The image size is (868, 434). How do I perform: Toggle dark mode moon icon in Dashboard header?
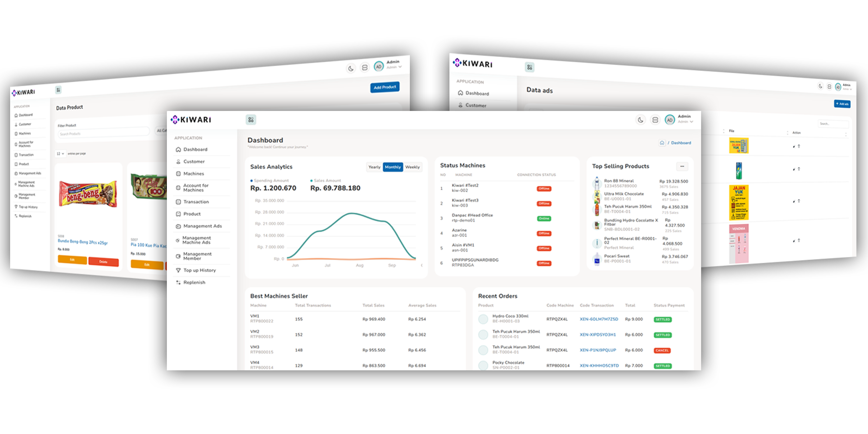tap(640, 120)
